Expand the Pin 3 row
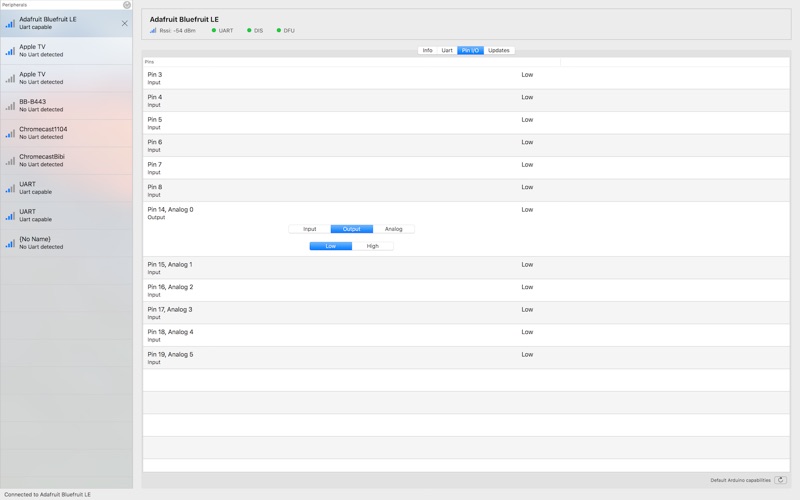The width and height of the screenshot is (800, 500). pos(466,78)
